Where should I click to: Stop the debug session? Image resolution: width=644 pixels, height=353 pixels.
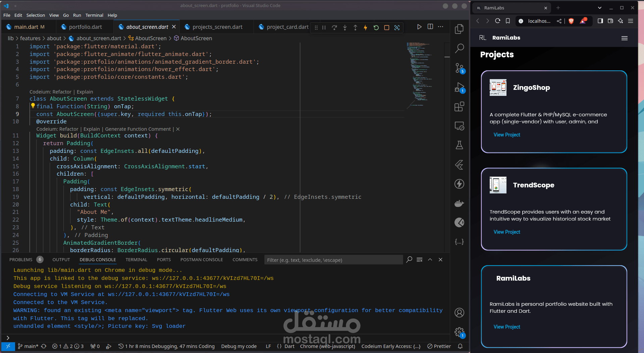tap(386, 27)
